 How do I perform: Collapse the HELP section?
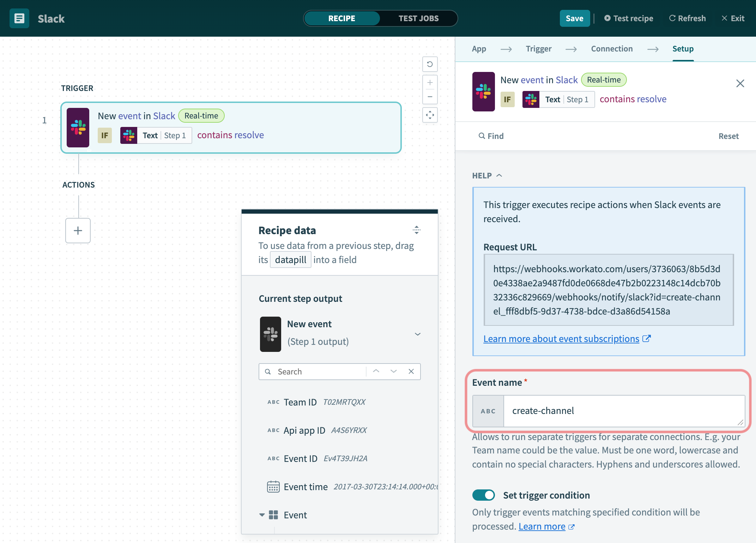click(499, 175)
